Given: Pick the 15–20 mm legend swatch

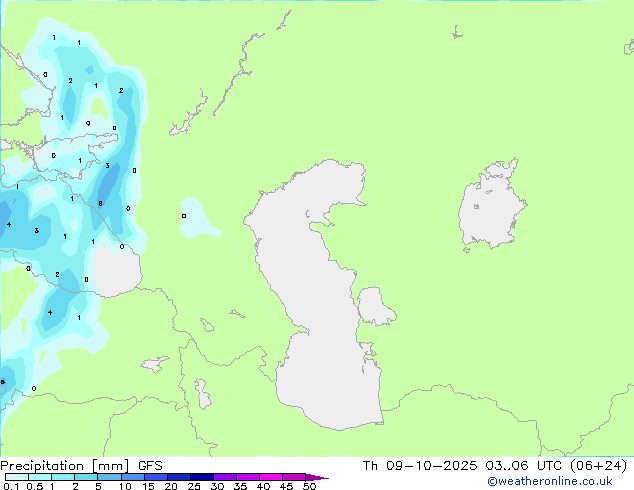Looking at the screenshot, I should tap(156, 477).
